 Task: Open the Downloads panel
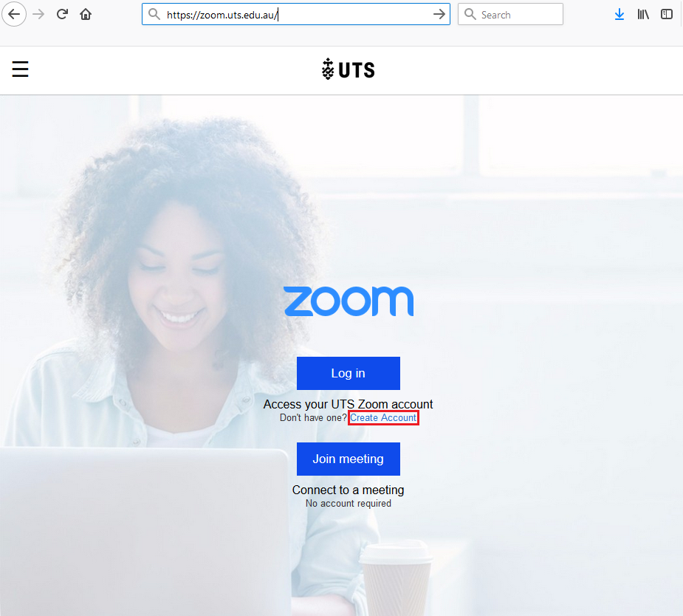[619, 14]
